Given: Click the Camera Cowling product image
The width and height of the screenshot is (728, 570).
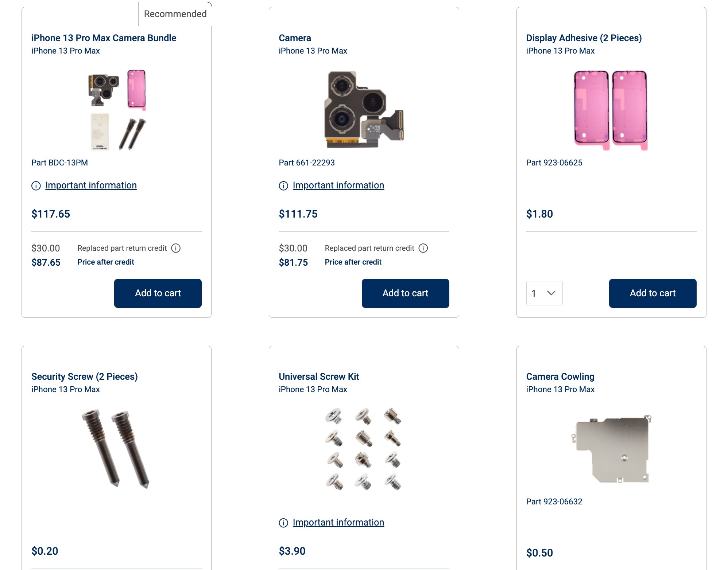Looking at the screenshot, I should click(x=612, y=448).
